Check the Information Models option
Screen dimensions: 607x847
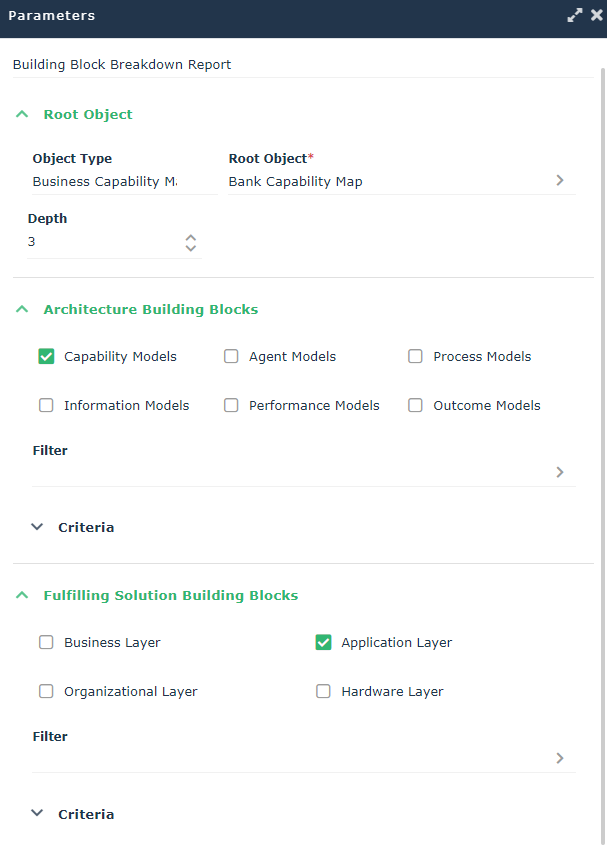[46, 406]
